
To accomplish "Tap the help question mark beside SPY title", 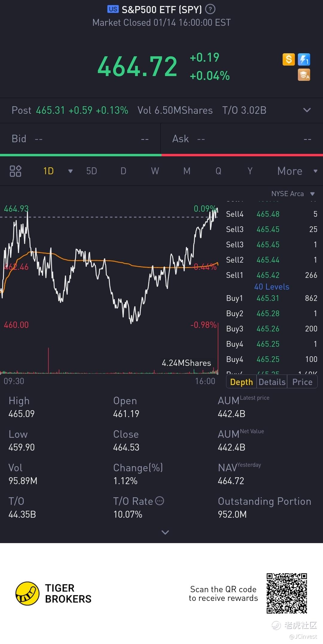I will click(x=210, y=10).
